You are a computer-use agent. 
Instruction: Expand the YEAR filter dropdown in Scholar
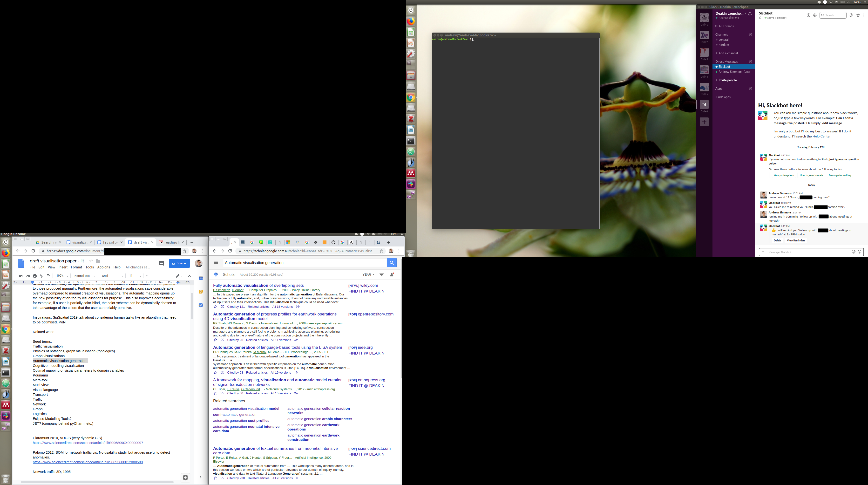(368, 274)
